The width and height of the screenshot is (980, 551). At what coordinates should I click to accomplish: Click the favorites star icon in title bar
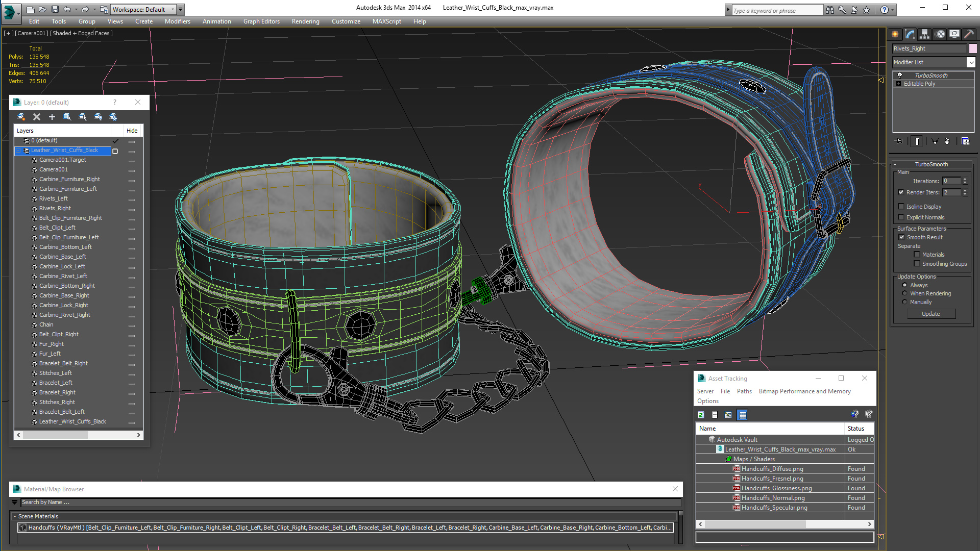tap(866, 10)
